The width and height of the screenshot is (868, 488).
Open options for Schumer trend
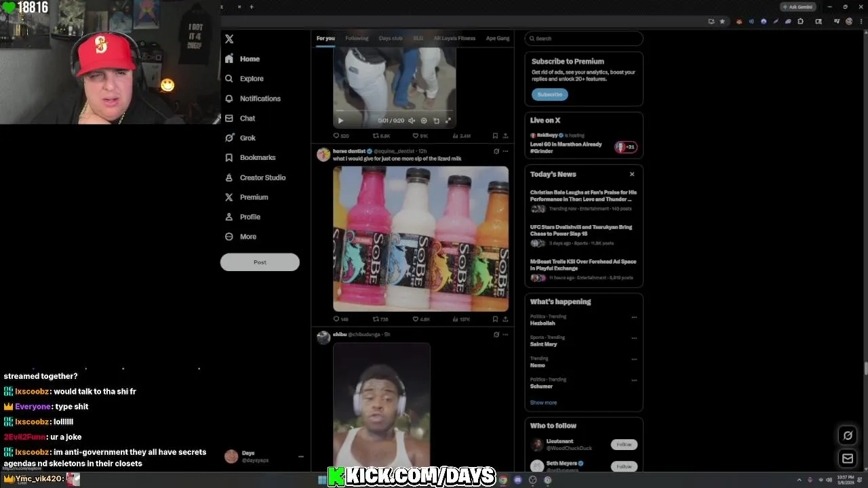coord(634,380)
